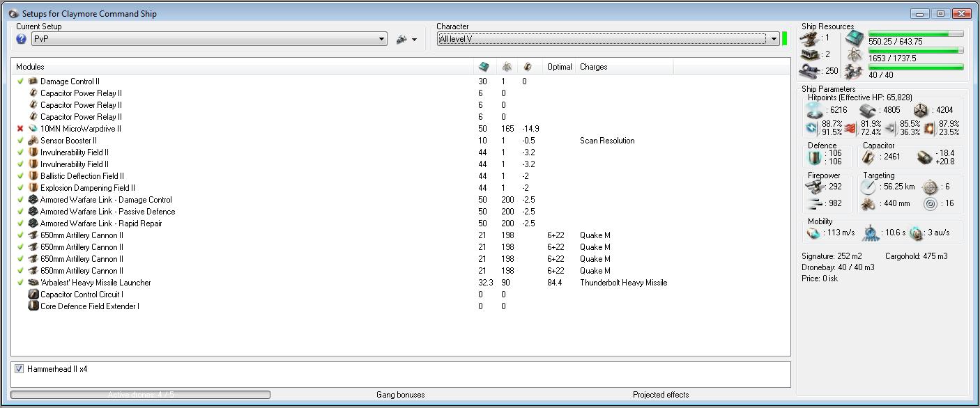This screenshot has width=980, height=408.
Task: Click the max velocity icon showing 113 m/s
Action: coord(813,233)
